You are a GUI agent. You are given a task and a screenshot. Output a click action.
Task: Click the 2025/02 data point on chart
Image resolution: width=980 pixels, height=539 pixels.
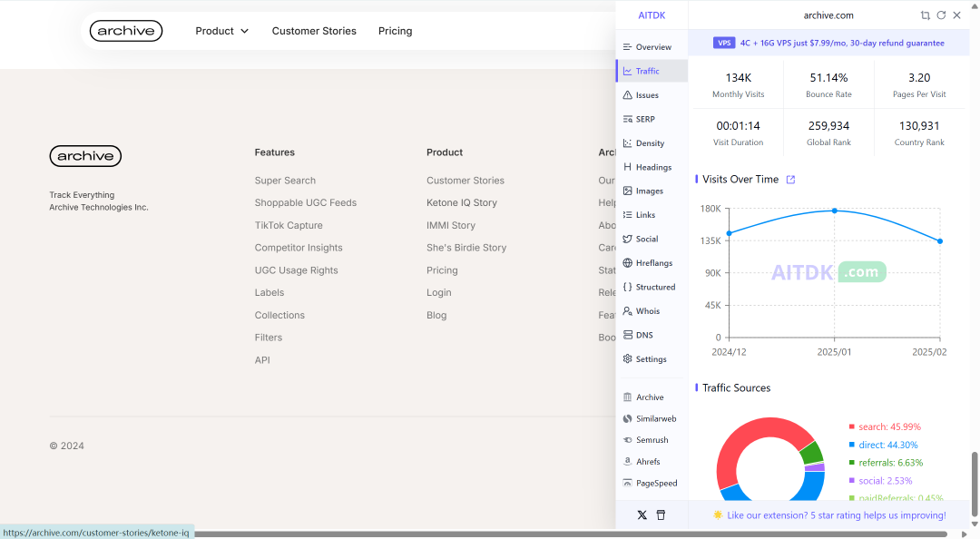coord(940,241)
